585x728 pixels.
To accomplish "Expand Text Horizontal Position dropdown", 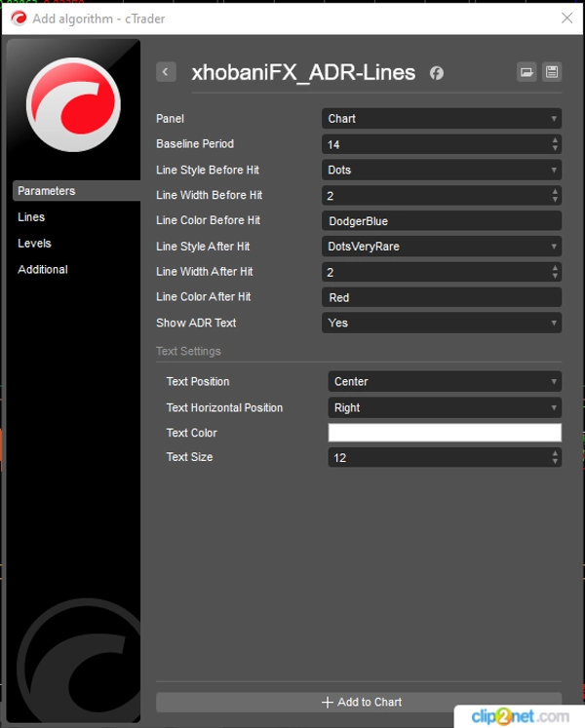I will 444,408.
